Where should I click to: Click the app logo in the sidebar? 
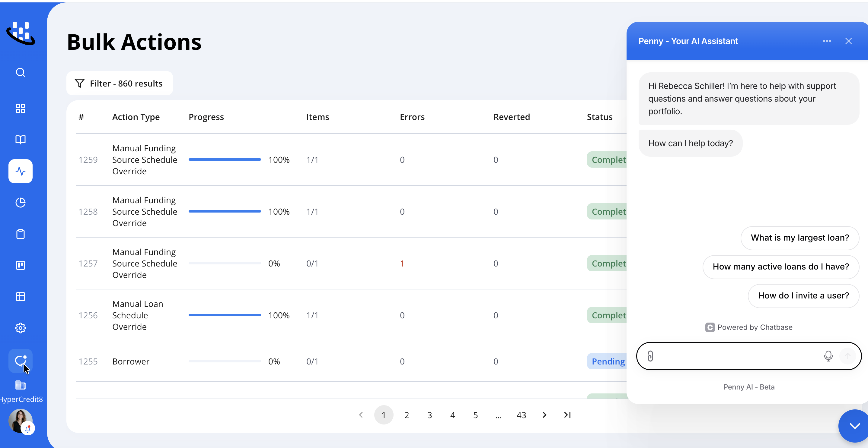coord(21,33)
